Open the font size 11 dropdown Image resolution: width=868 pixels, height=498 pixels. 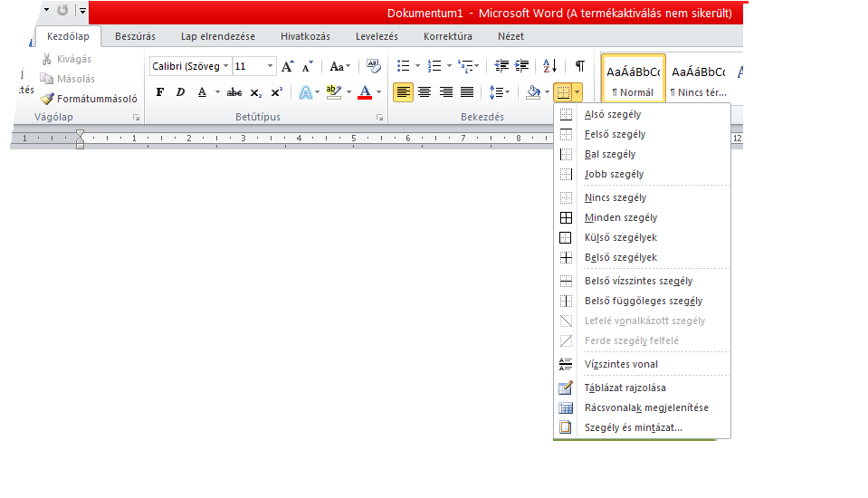[x=270, y=66]
